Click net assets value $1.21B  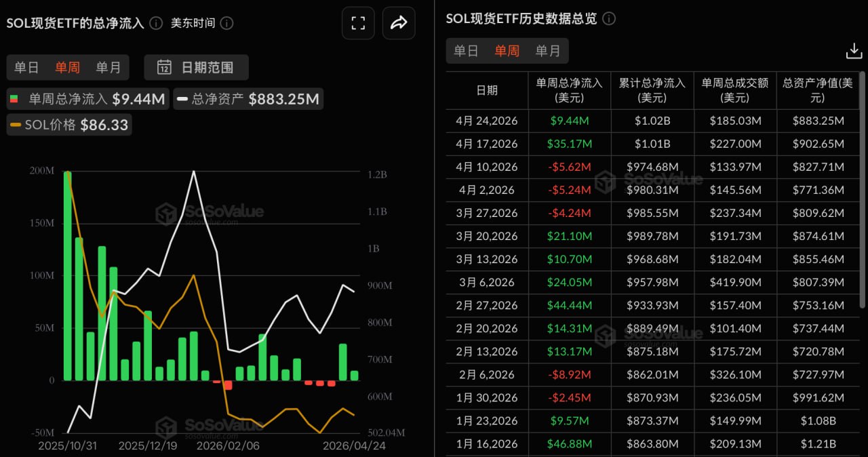point(818,443)
